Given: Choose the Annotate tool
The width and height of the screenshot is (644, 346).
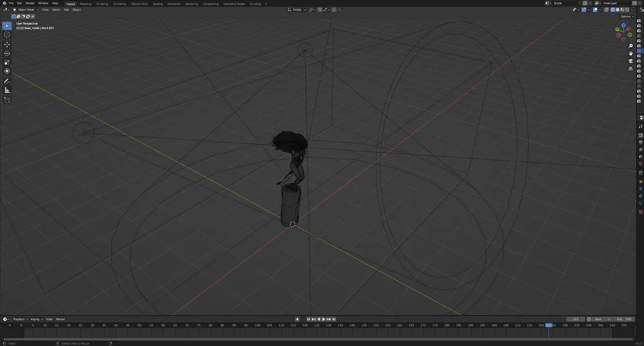Looking at the screenshot, I should point(7,81).
